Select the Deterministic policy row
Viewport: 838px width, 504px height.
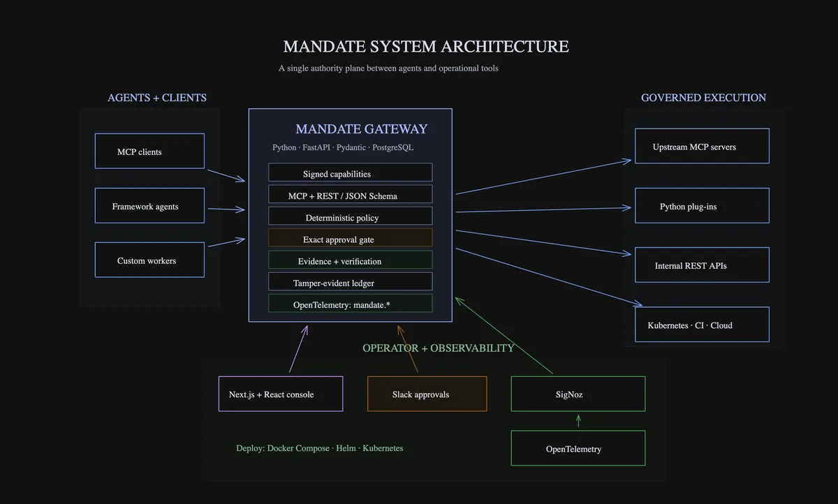coord(351,216)
